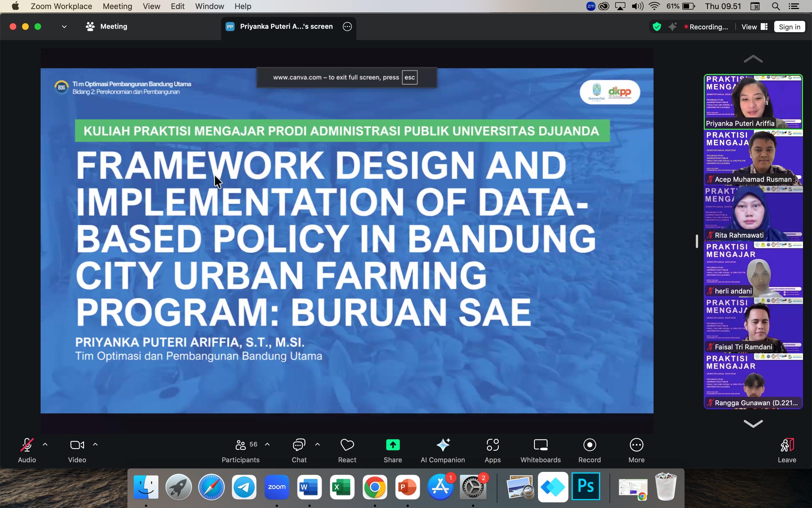Expand chat options caret

(x=317, y=444)
